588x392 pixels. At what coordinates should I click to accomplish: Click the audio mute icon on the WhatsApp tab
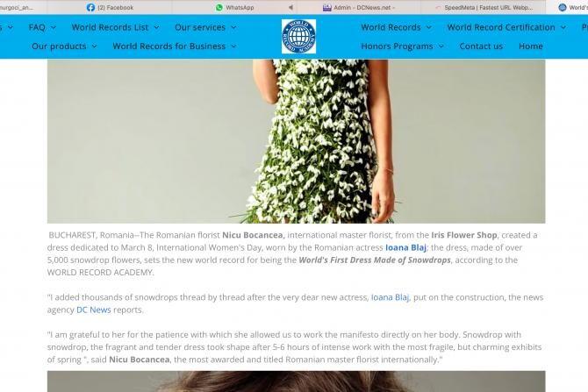(289, 7)
